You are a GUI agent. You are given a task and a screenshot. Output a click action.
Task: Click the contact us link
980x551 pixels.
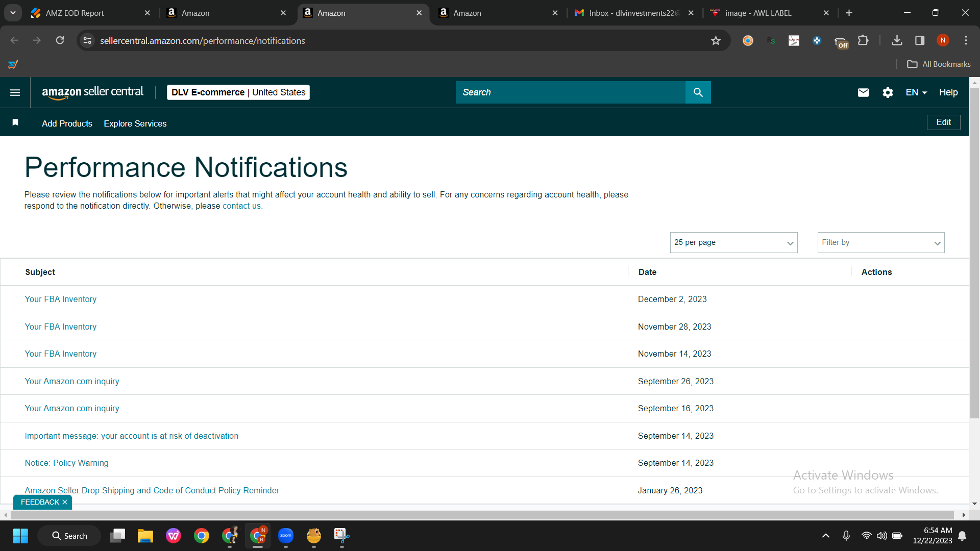(241, 206)
